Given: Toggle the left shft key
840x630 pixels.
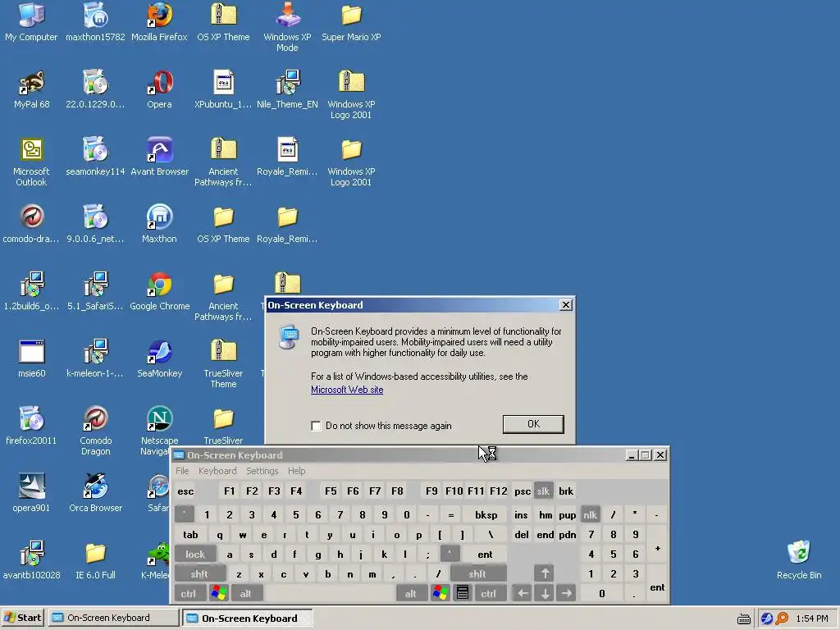Looking at the screenshot, I should click(199, 573).
